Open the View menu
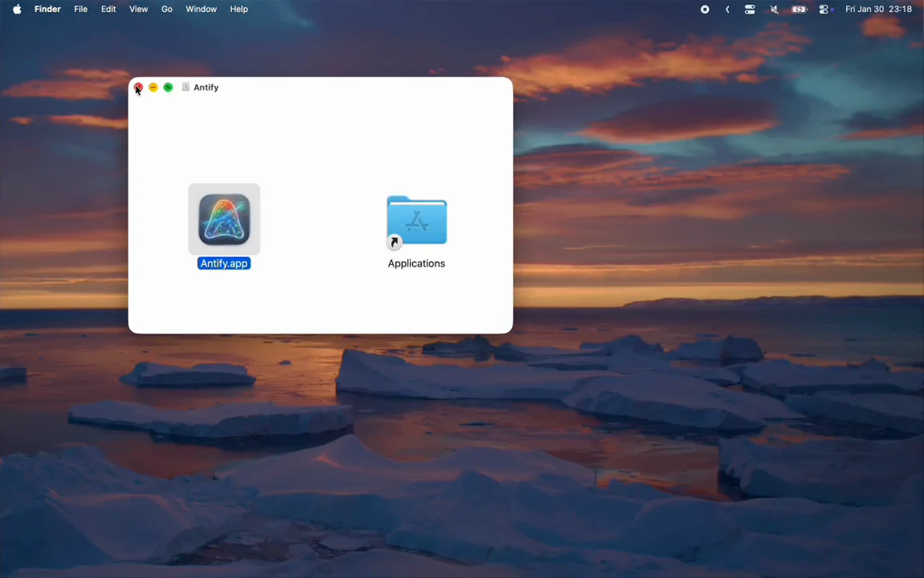Screen dimensions: 924x578 (x=139, y=9)
